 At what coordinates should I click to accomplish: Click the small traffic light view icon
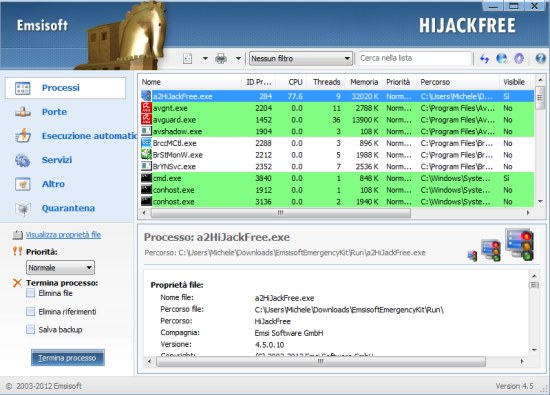point(472,256)
